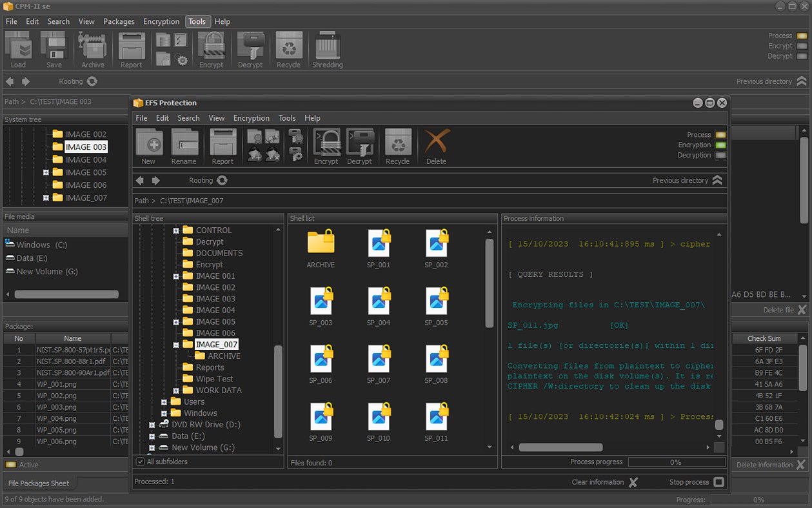Image resolution: width=812 pixels, height=508 pixels.
Task: Toggle the All subfolders checkbox
Action: point(140,461)
